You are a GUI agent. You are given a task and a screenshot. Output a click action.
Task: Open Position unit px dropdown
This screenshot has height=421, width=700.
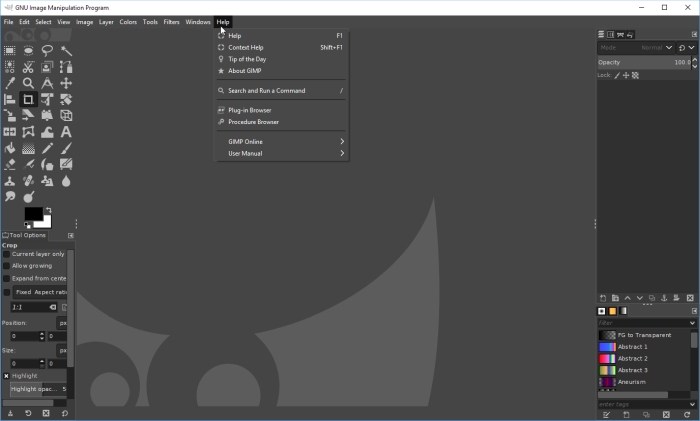tap(62, 323)
